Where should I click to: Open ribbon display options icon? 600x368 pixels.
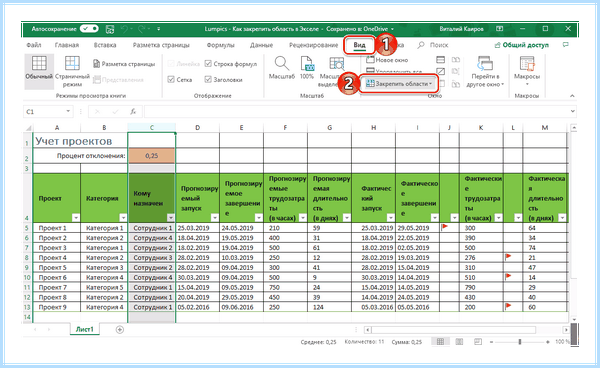pyautogui.click(x=499, y=29)
